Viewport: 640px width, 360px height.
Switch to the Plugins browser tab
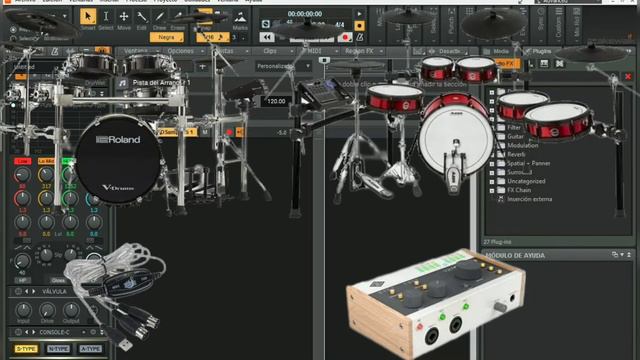click(538, 51)
